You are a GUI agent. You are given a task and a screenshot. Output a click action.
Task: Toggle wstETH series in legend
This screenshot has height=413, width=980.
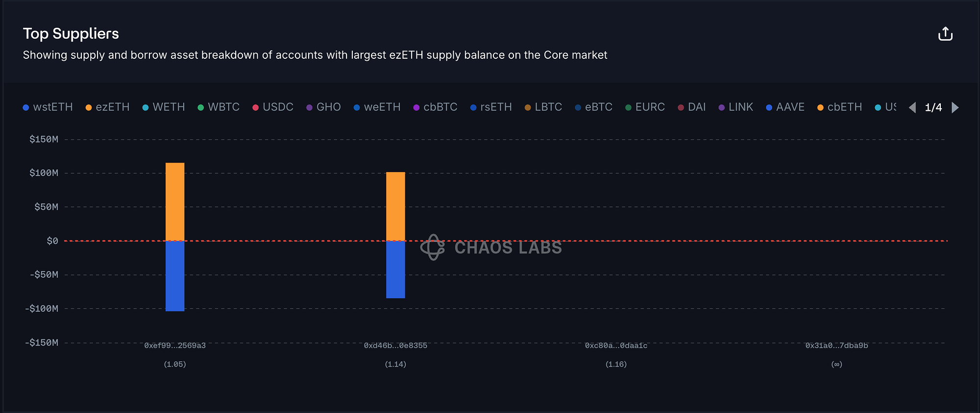[x=48, y=107]
